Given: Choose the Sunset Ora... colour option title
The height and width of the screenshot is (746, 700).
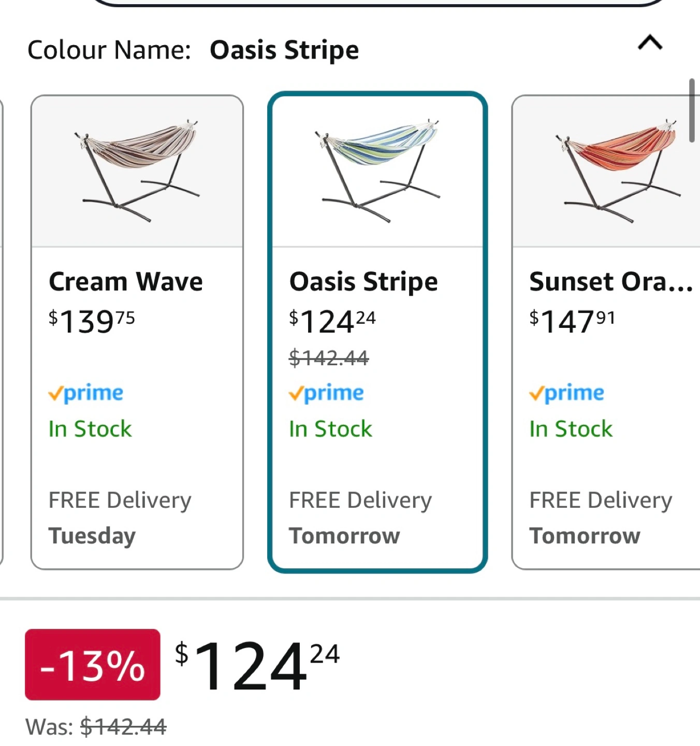Looking at the screenshot, I should [x=611, y=282].
